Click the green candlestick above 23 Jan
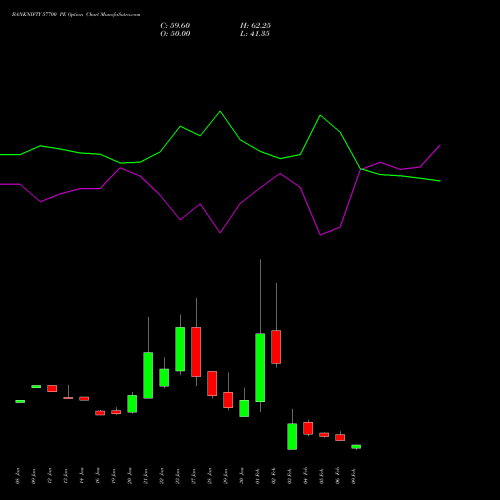This screenshot has height=500, width=500. click(180, 349)
